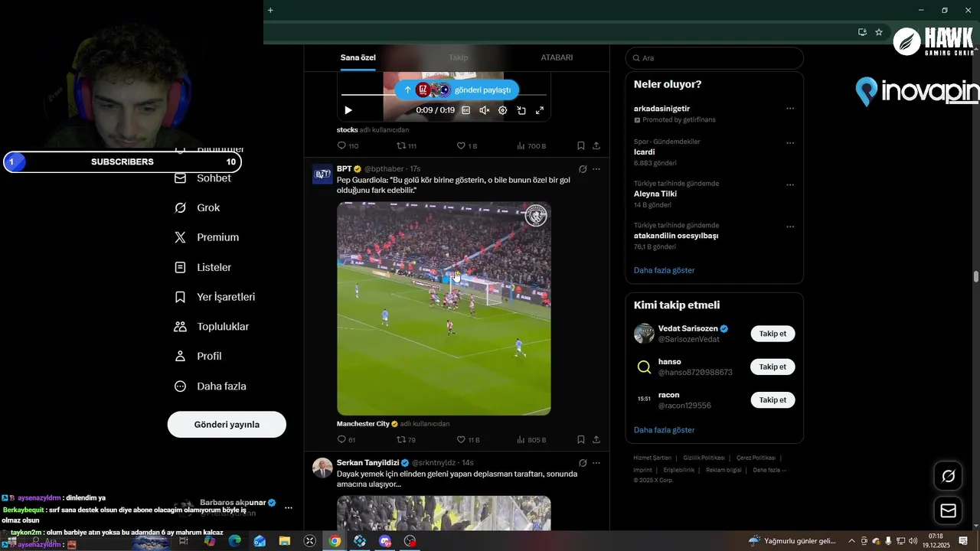Image resolution: width=980 pixels, height=551 pixels.
Task: Click the new posts 'gönderi paylaştı' pill
Action: 457,90
